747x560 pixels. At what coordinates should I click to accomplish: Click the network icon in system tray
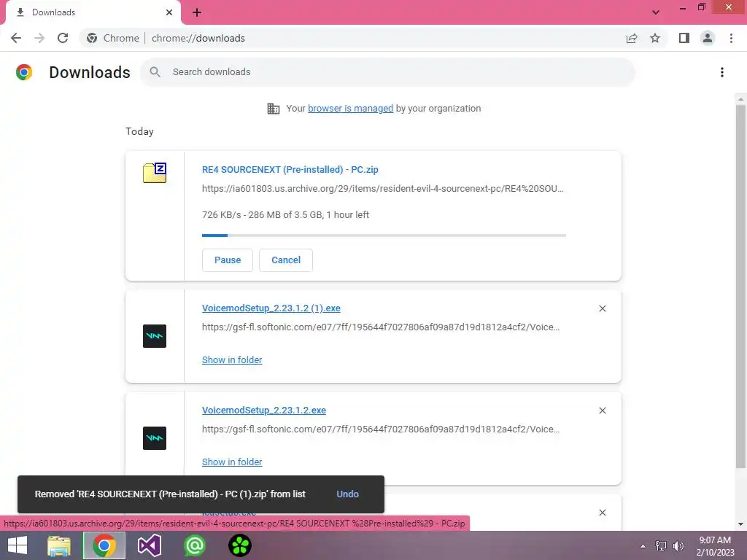pyautogui.click(x=661, y=546)
